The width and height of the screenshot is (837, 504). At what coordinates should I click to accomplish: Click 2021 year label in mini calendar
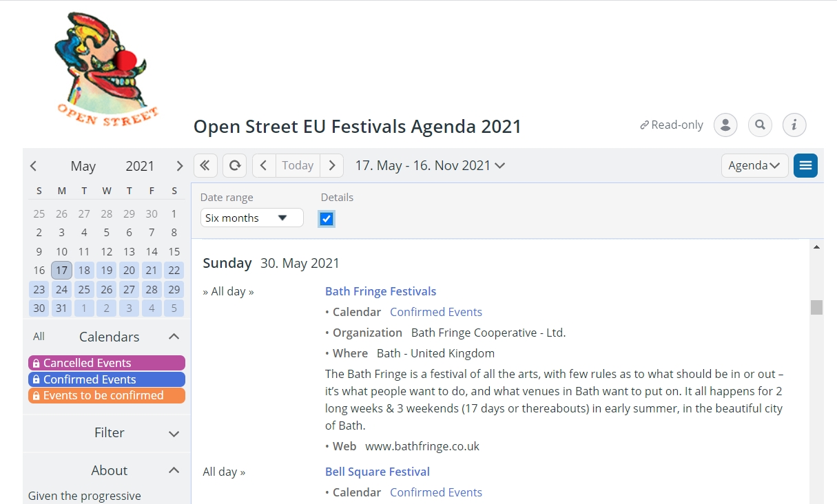pos(140,166)
